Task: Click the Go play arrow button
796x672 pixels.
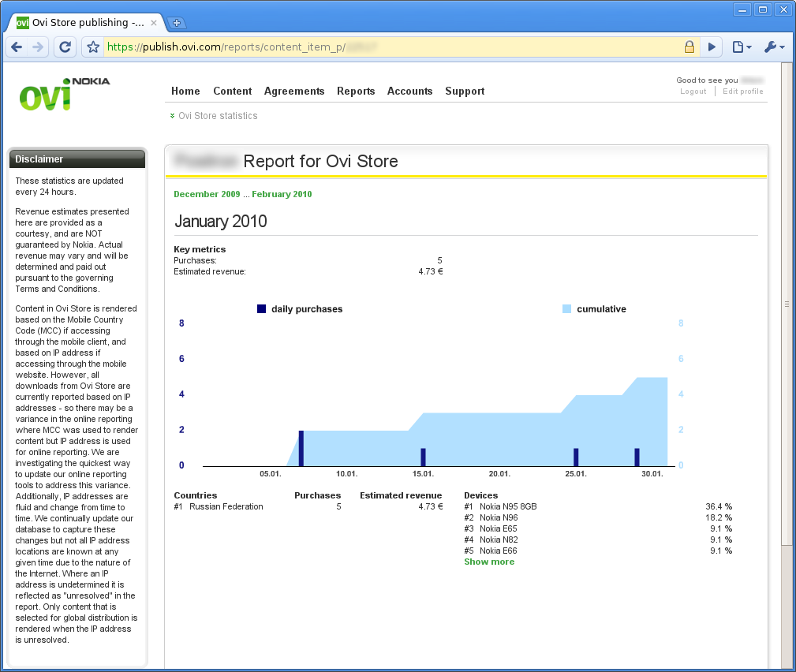Action: tap(712, 47)
